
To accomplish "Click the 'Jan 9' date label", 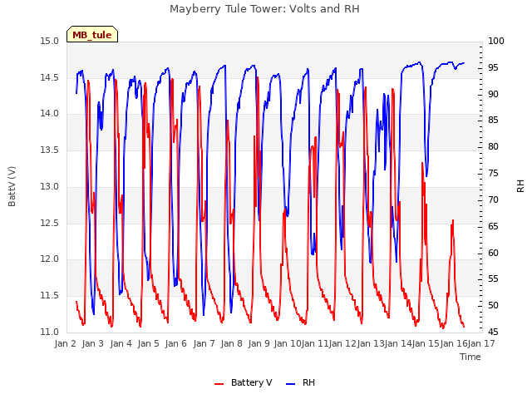I will (x=259, y=343).
